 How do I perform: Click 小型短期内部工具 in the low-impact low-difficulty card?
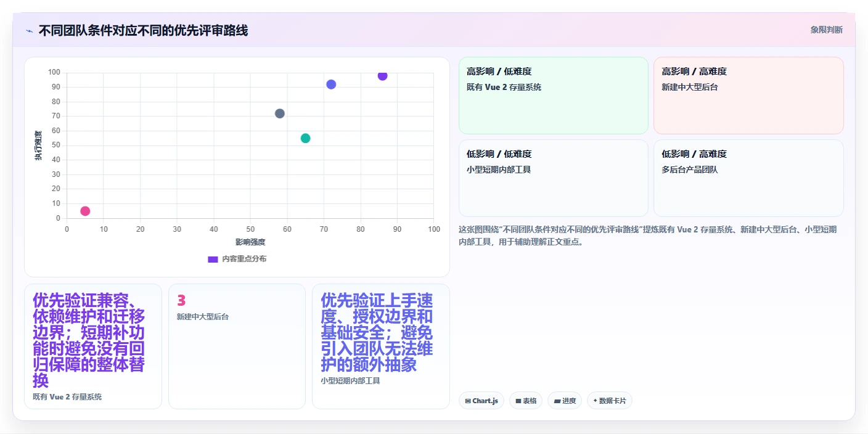(x=499, y=170)
